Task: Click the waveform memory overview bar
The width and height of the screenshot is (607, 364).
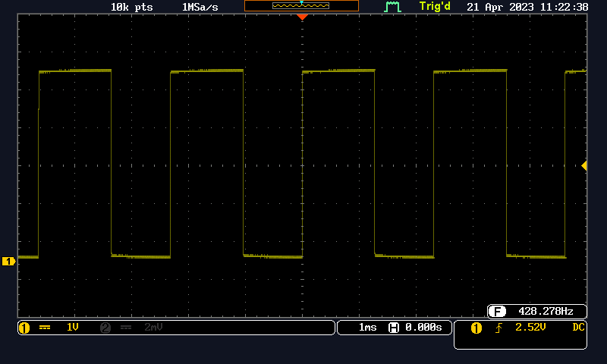Action: click(x=301, y=6)
